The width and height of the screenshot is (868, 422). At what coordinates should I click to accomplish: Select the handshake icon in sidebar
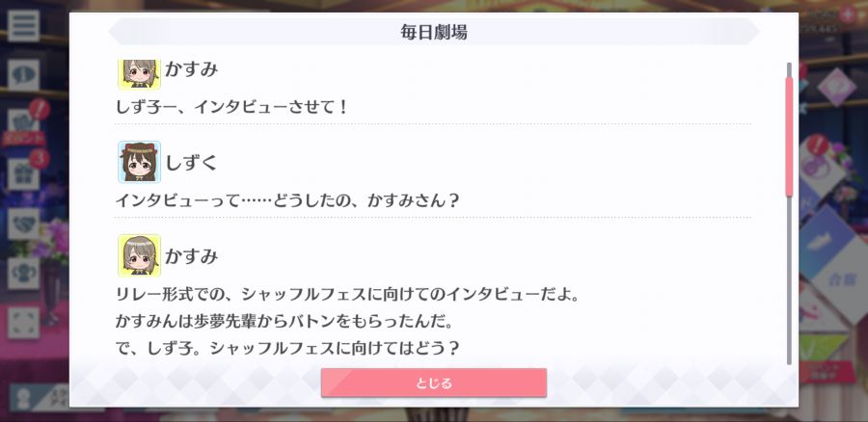tap(23, 224)
